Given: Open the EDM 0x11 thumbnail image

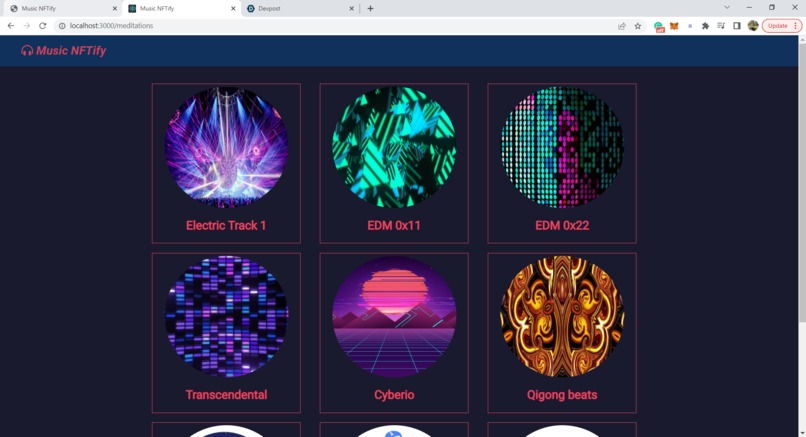Looking at the screenshot, I should pyautogui.click(x=394, y=148).
